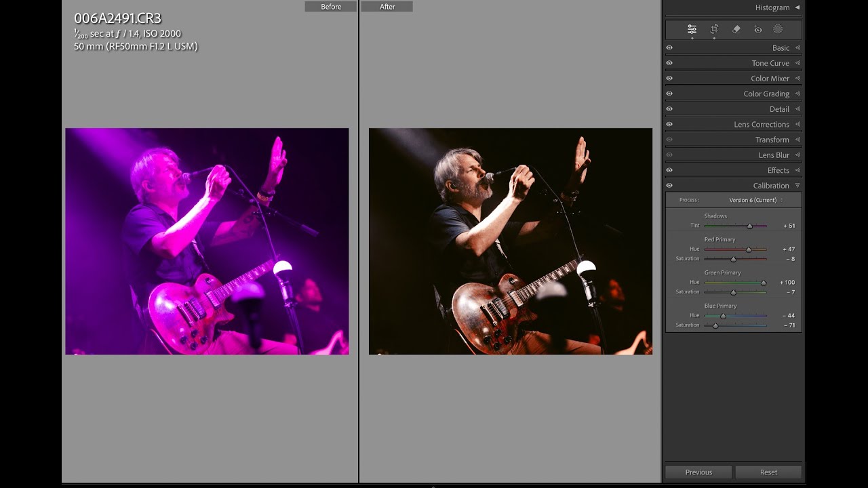The width and height of the screenshot is (868, 488).
Task: Click the Reset button
Action: (x=768, y=472)
